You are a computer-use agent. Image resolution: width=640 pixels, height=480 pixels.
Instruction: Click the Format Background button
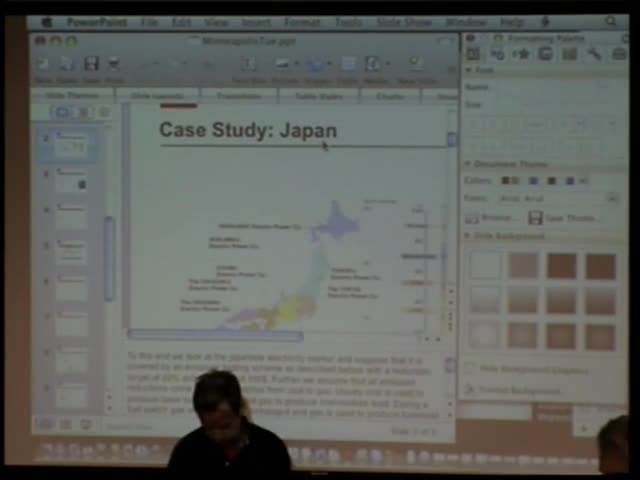tap(513, 390)
